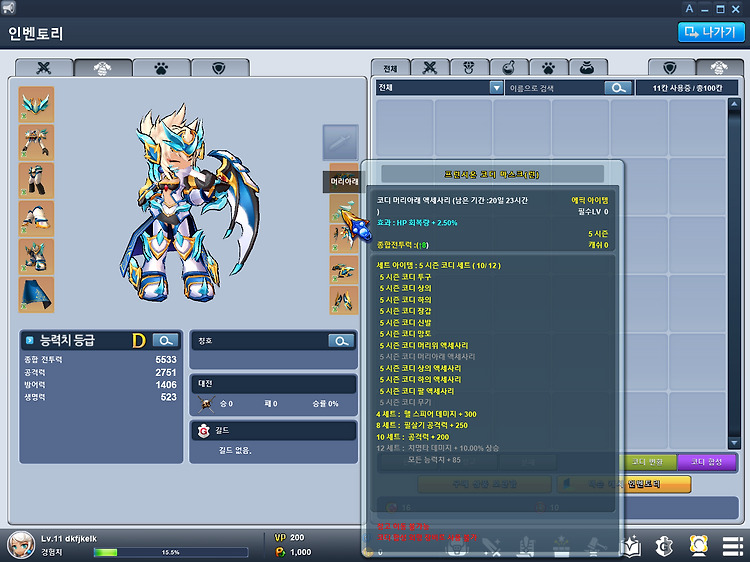Select the costume lower-body accessory slot

[x=344, y=270]
